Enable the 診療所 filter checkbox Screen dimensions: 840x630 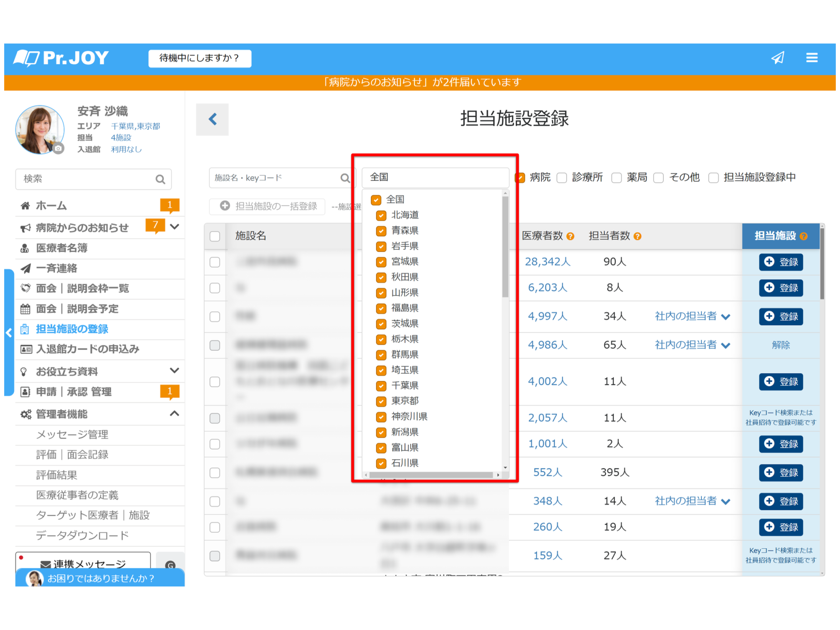coord(562,178)
